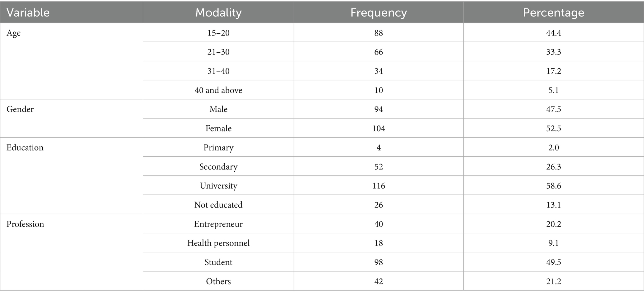This screenshot has height=296, width=644.
Task: Click the "15–20" age modality cell
Action: click(218, 33)
